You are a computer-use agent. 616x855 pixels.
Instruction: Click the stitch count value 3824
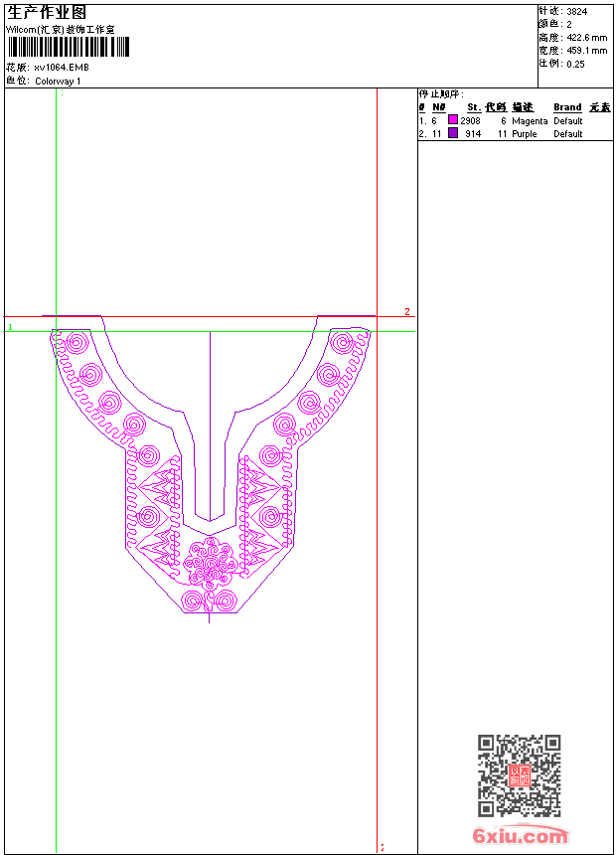pos(576,12)
